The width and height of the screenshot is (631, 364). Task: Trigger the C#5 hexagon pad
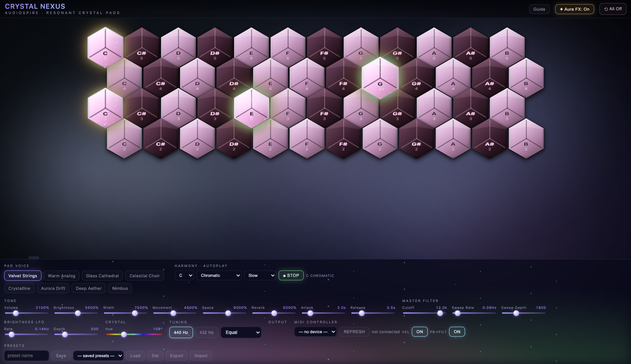coord(142,48)
